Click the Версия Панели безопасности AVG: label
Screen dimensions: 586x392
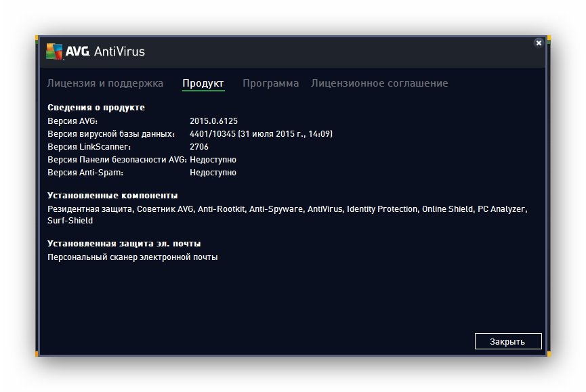tap(117, 159)
